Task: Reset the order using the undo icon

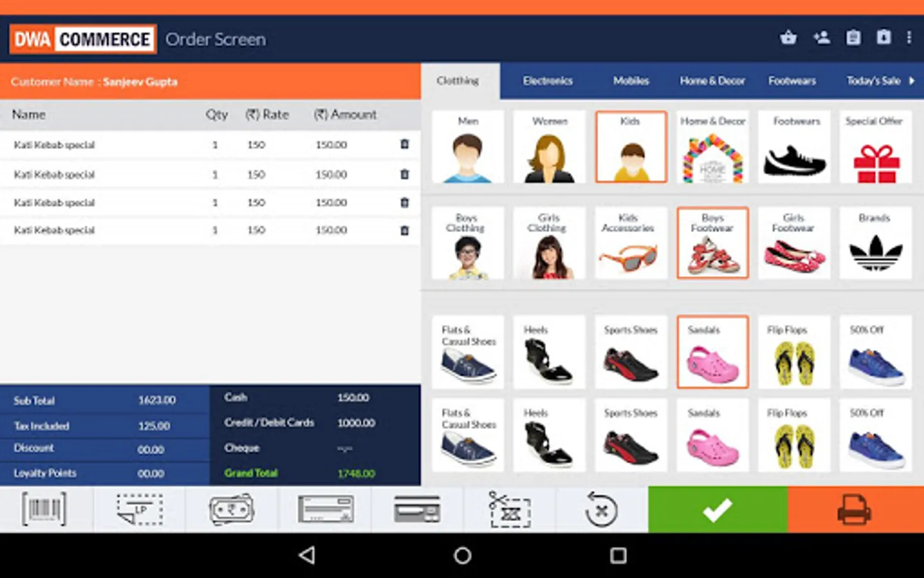Action: point(601,509)
